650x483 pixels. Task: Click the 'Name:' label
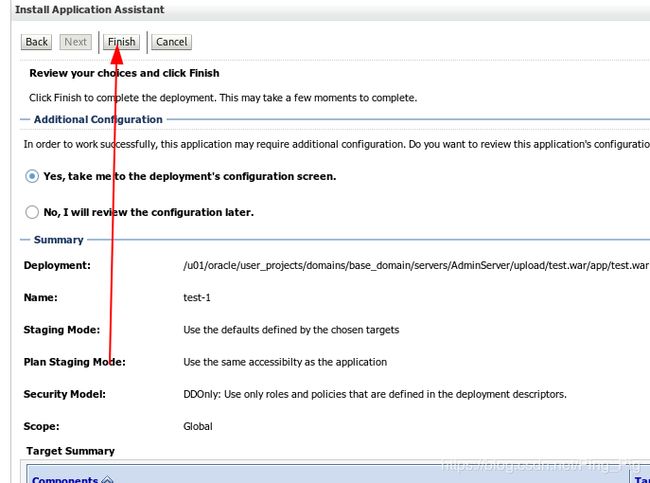(41, 298)
